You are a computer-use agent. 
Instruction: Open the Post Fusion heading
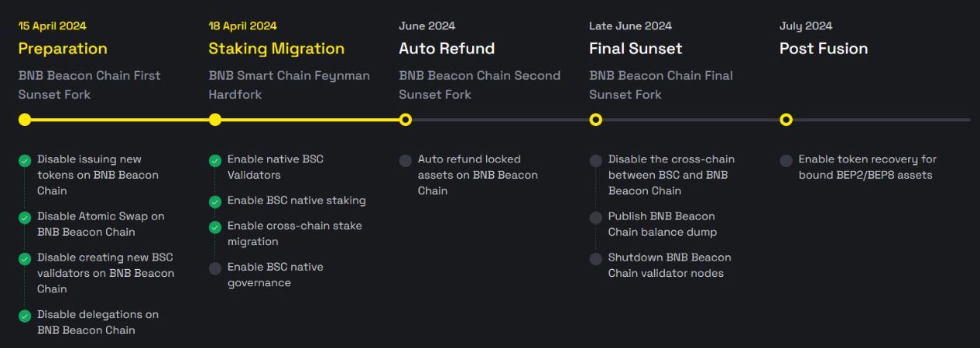click(x=824, y=49)
